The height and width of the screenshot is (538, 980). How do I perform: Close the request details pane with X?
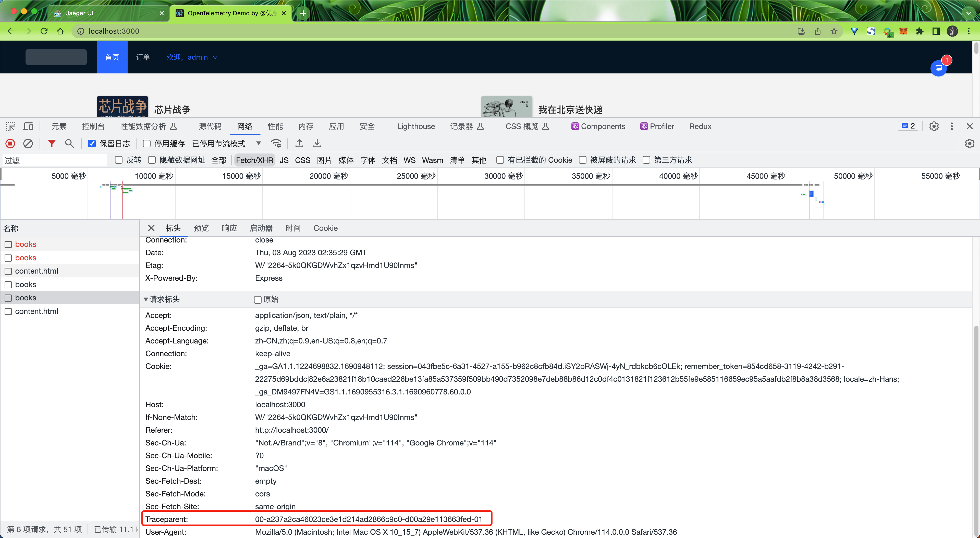151,228
